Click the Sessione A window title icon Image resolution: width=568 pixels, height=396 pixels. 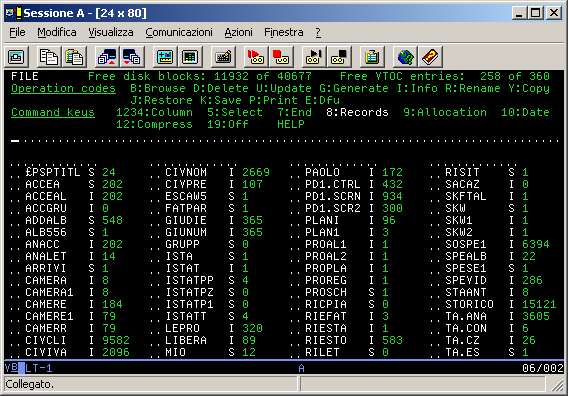click(x=14, y=13)
